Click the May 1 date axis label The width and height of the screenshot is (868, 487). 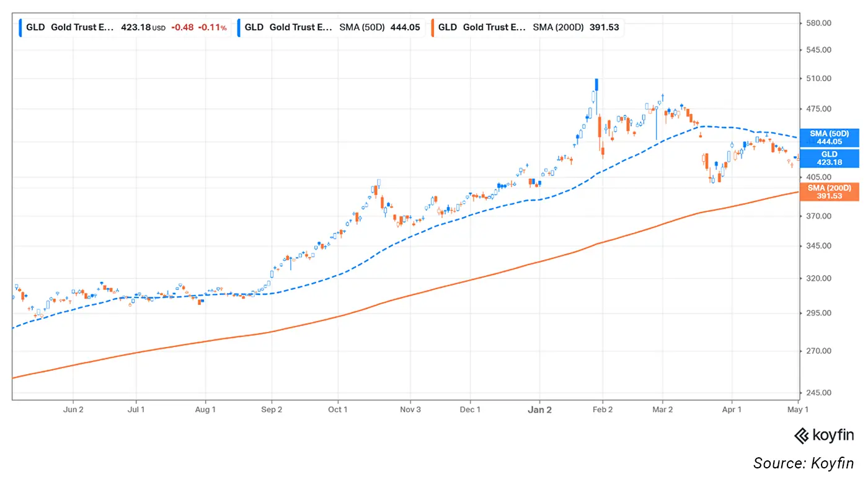click(797, 410)
